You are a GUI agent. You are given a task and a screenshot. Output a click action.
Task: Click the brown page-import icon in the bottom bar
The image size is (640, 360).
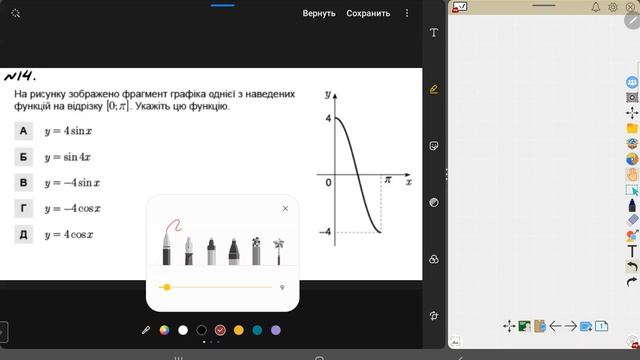540,326
